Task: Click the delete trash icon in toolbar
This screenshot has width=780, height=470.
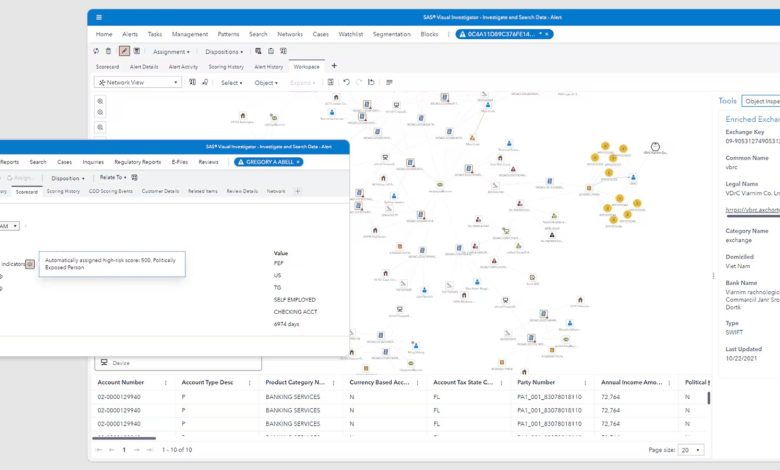Action: (x=108, y=51)
